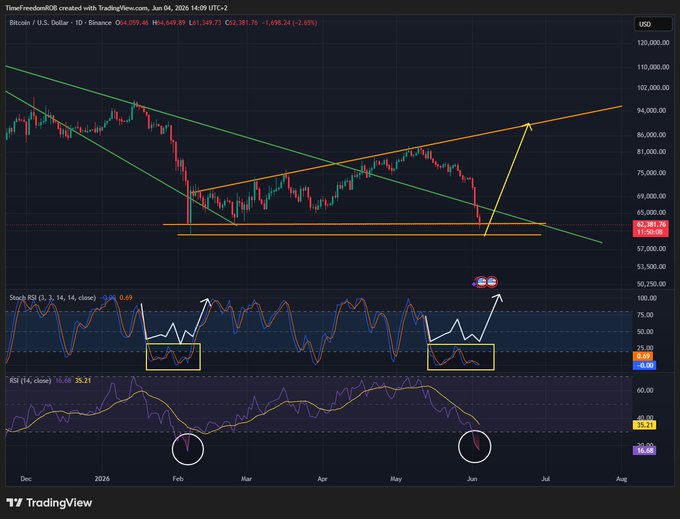
Task: Click the 2026 label on time axis
Action: tap(102, 479)
